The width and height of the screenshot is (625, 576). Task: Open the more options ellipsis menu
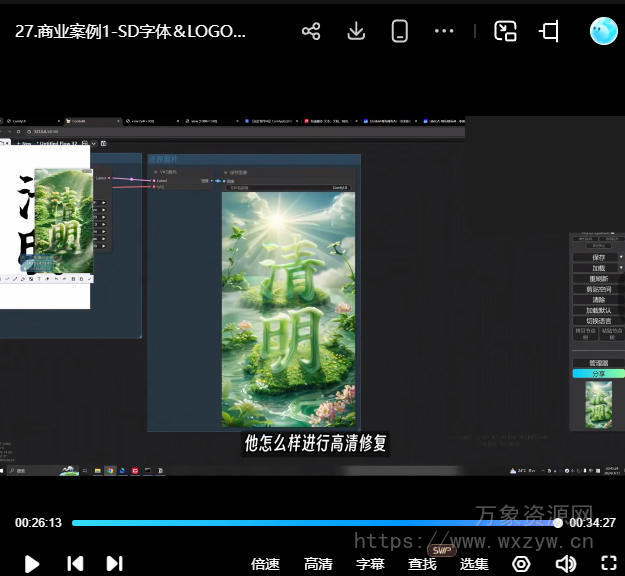[445, 31]
